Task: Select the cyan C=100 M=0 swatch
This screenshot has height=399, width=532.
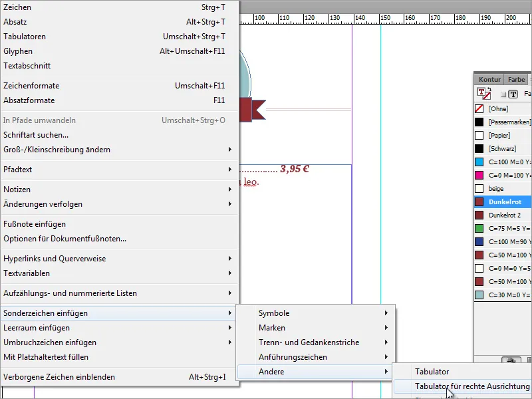Action: click(503, 162)
